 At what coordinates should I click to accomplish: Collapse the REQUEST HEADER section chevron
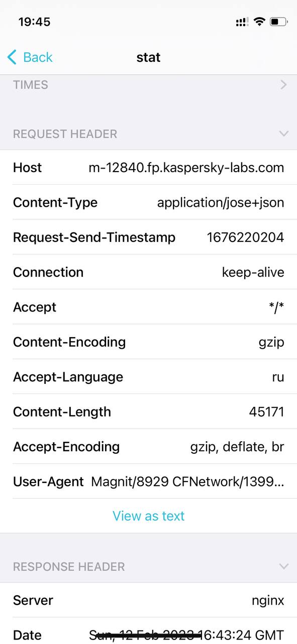283,134
